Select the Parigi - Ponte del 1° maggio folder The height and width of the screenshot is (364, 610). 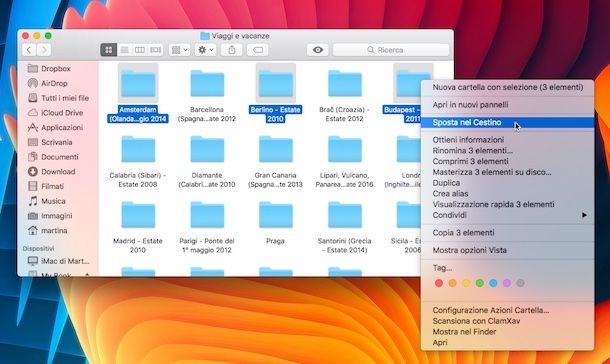(207, 215)
